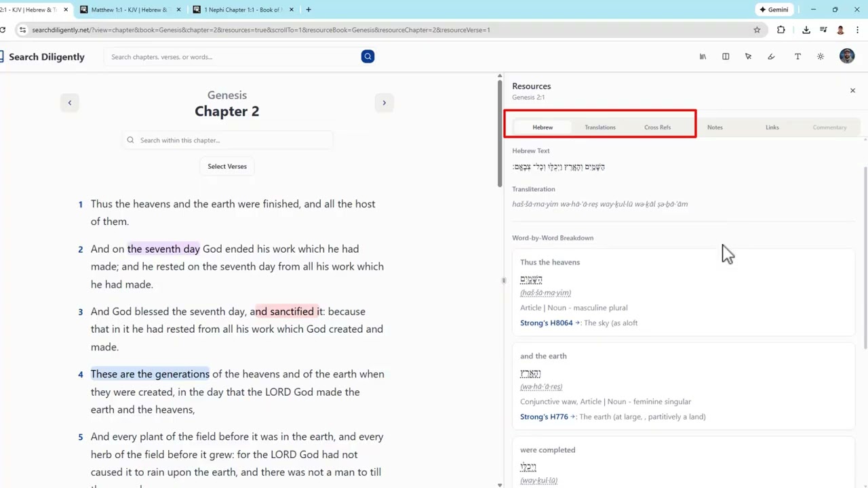This screenshot has height=488, width=868.
Task: Open the media controls icon
Action: tap(823, 30)
